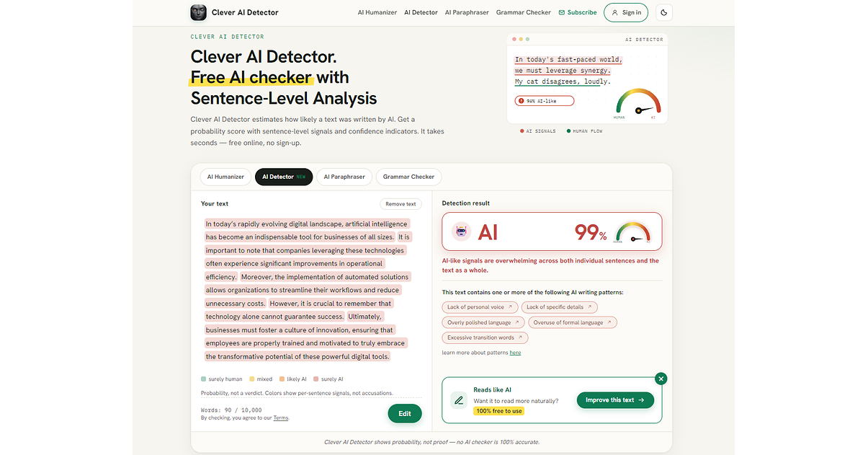Click the 'Detection result' heading
The width and height of the screenshot is (868, 455).
466,204
